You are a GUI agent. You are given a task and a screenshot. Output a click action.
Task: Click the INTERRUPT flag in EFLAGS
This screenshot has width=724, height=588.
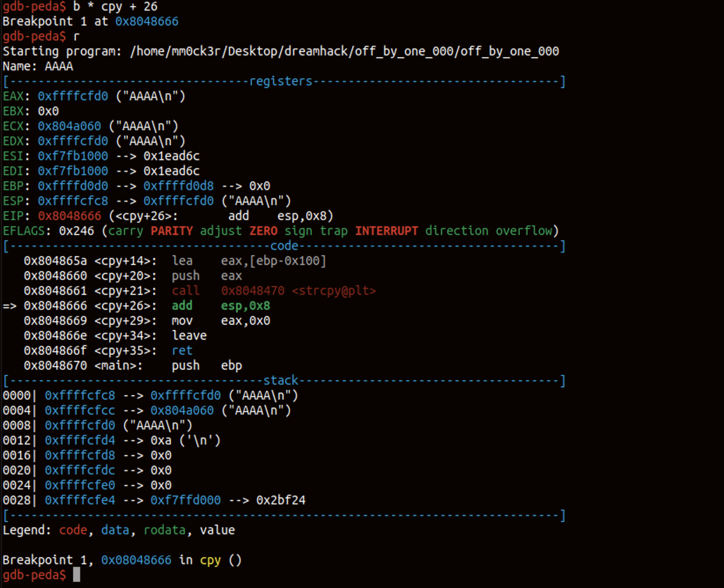[x=386, y=231]
